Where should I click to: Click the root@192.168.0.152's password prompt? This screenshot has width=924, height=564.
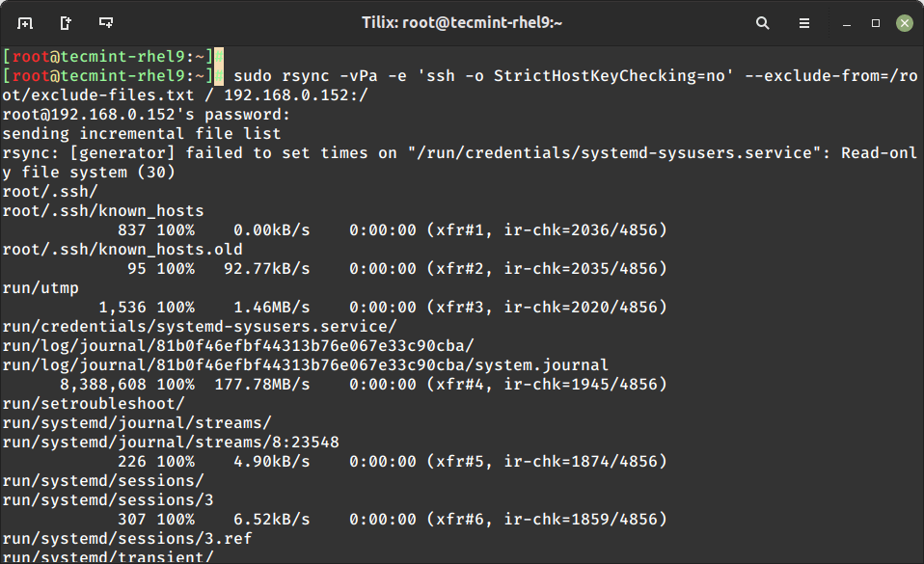tap(147, 115)
